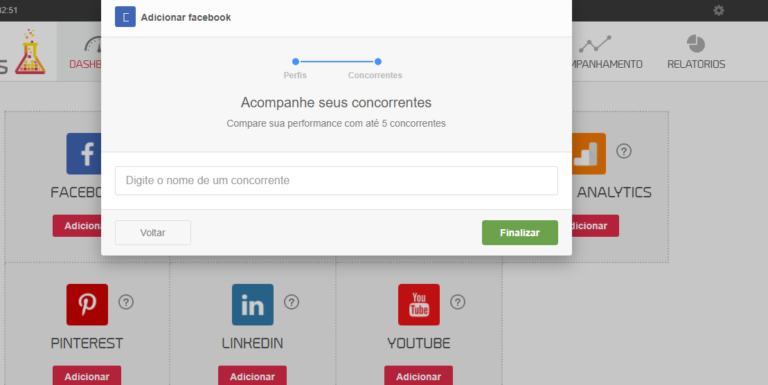
Task: Open help icon next to YouTube
Action: coord(457,302)
